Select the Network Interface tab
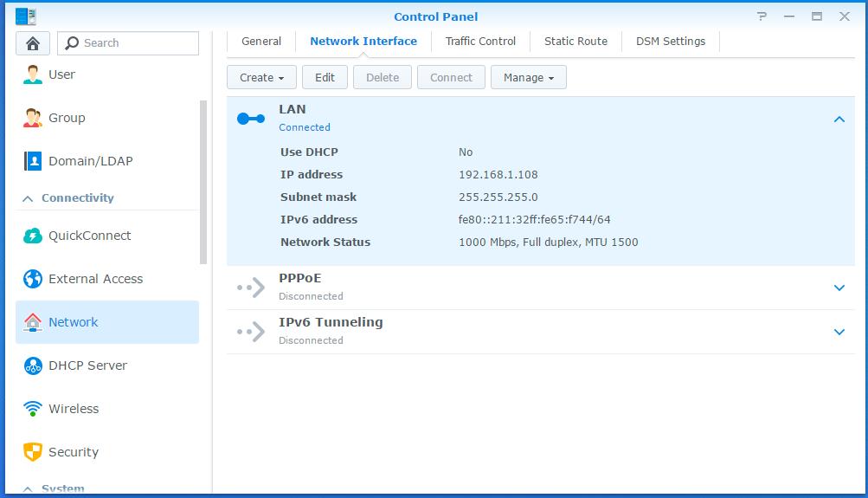The height and width of the screenshot is (498, 868). tap(363, 41)
